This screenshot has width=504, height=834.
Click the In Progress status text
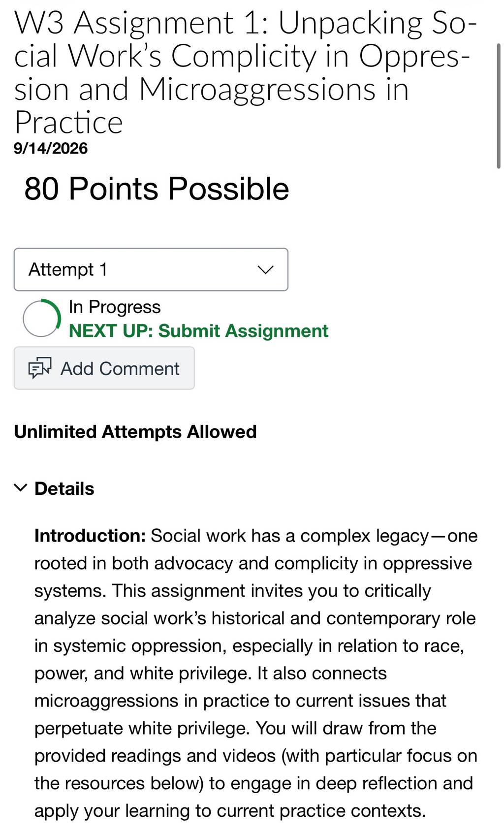point(115,307)
